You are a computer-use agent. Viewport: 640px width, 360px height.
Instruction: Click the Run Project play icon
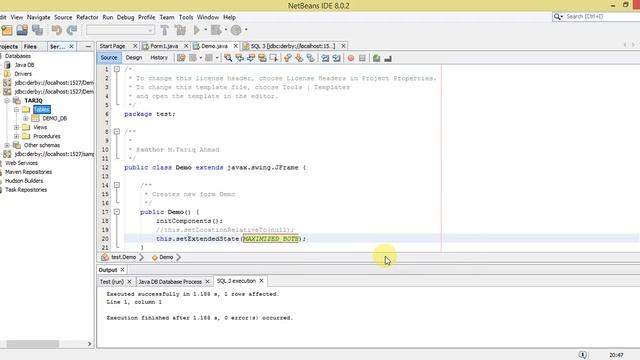(x=197, y=30)
